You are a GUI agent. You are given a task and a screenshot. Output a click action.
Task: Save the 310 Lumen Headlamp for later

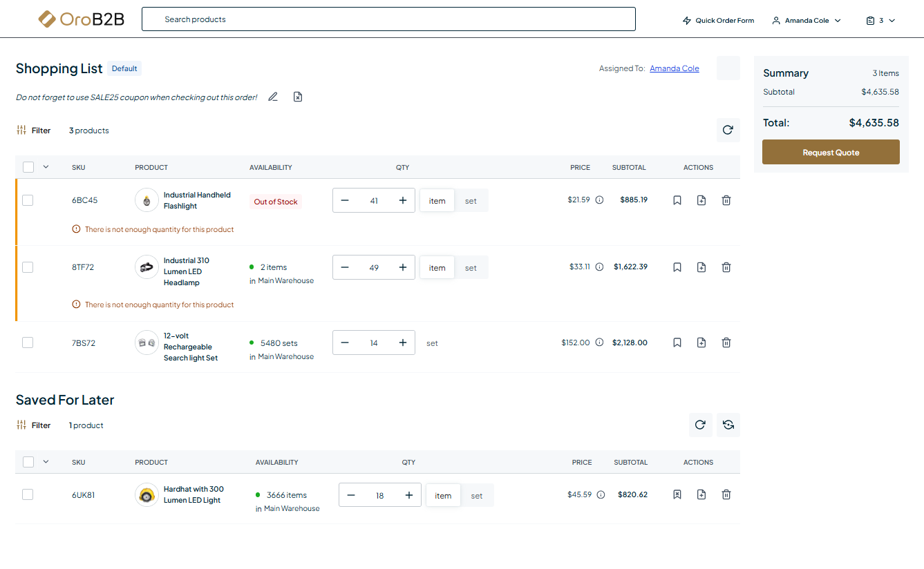[x=677, y=267]
